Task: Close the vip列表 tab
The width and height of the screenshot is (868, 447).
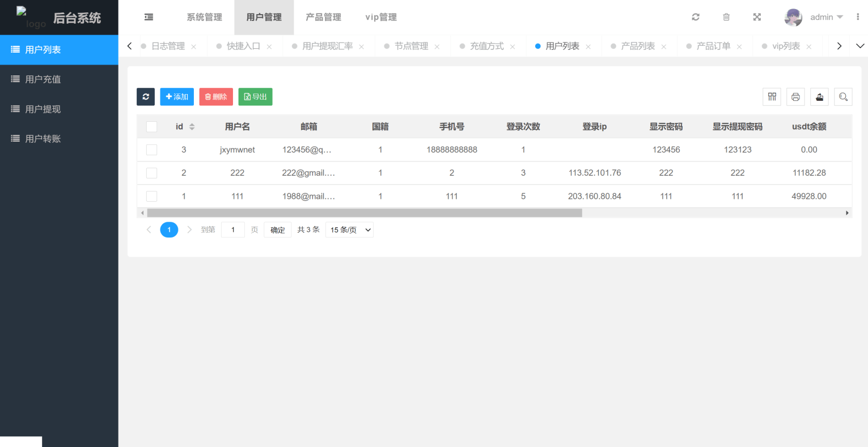Action: [x=809, y=46]
